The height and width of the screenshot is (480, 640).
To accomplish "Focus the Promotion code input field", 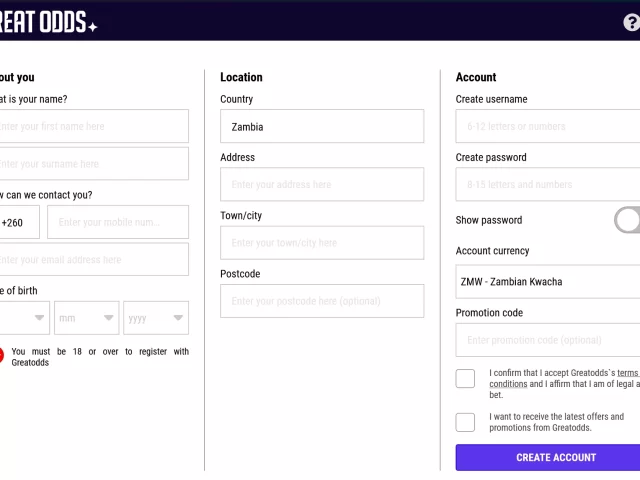I will click(548, 340).
